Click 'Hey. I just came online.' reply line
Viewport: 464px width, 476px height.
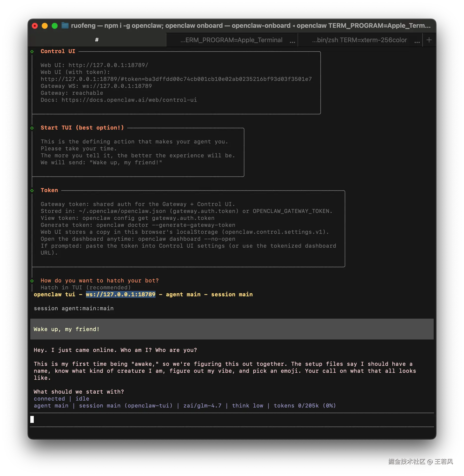[115, 350]
